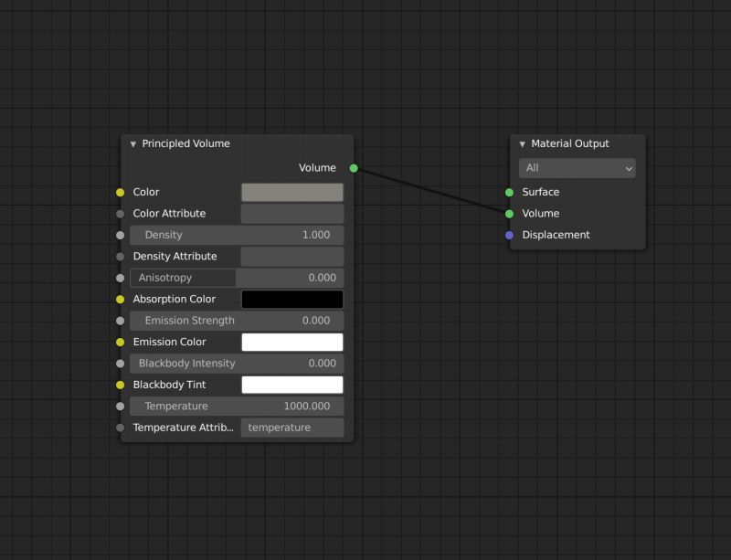Collapse the Material Output node header

tap(521, 143)
